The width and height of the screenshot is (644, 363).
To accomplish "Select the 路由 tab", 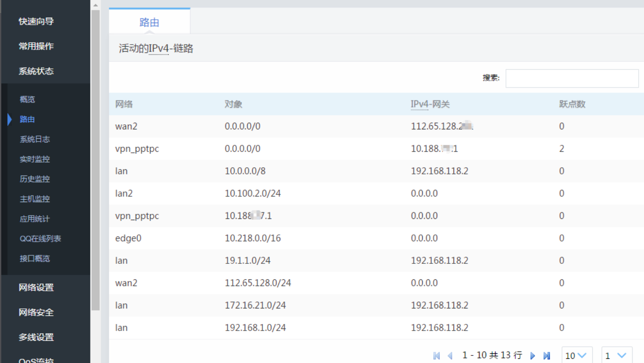I will (149, 22).
